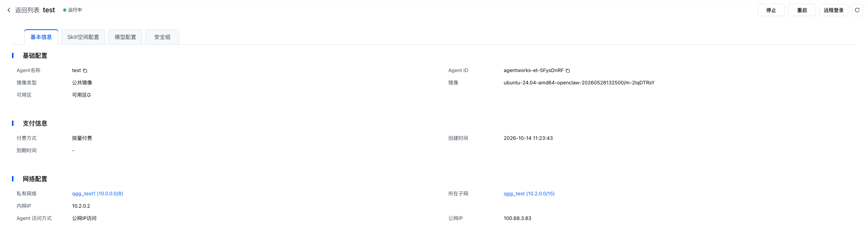The image size is (868, 240).
Task: Click the 公网IP访问 access method value
Action: (84, 218)
